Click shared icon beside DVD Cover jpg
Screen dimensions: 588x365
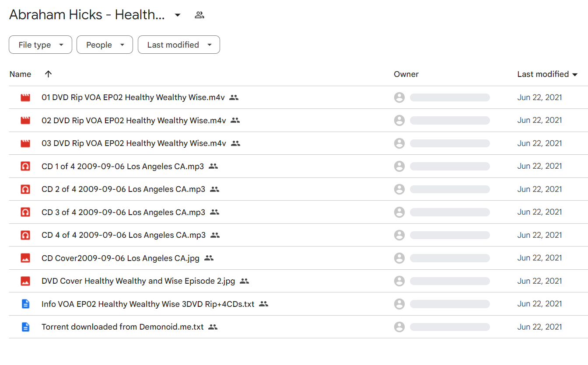245,281
